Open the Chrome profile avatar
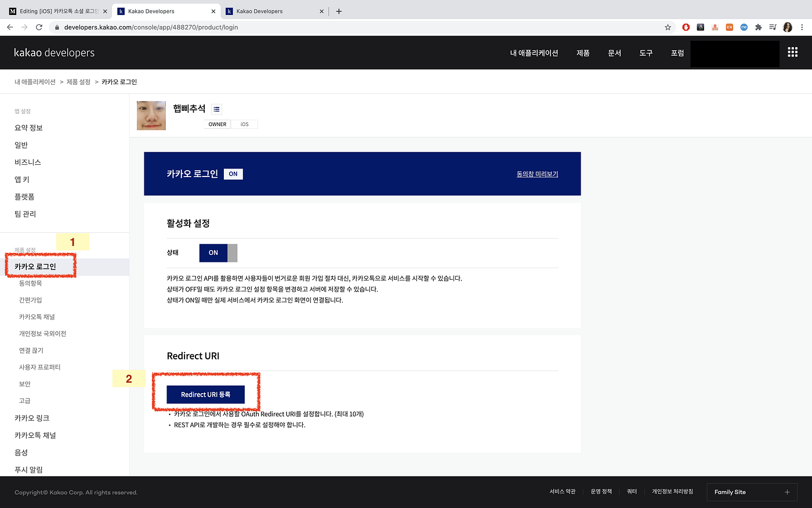This screenshot has height=508, width=812. [788, 27]
